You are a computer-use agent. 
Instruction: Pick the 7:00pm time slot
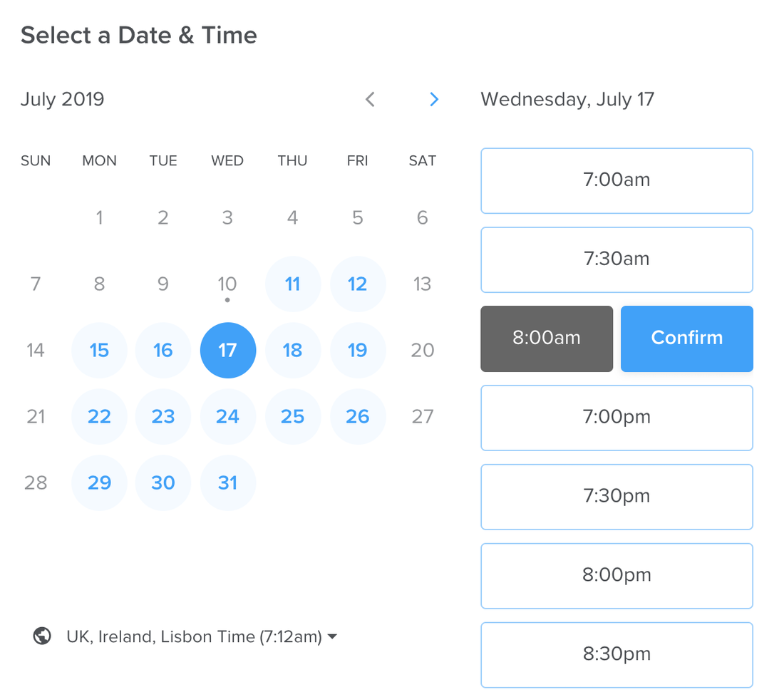click(617, 418)
